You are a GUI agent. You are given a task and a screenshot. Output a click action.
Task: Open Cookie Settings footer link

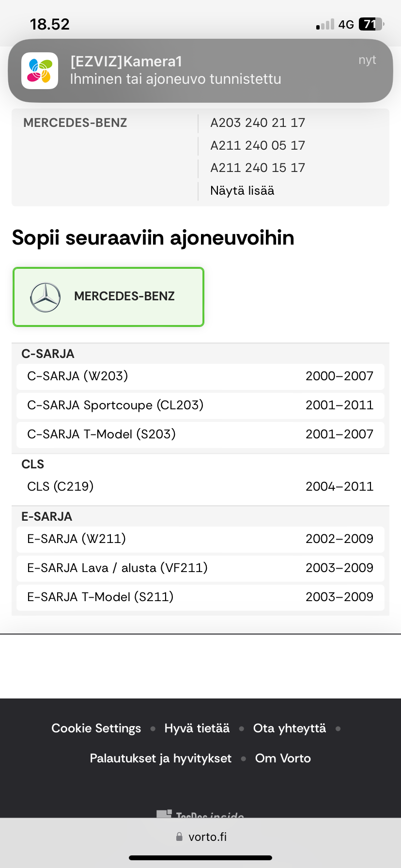click(96, 728)
